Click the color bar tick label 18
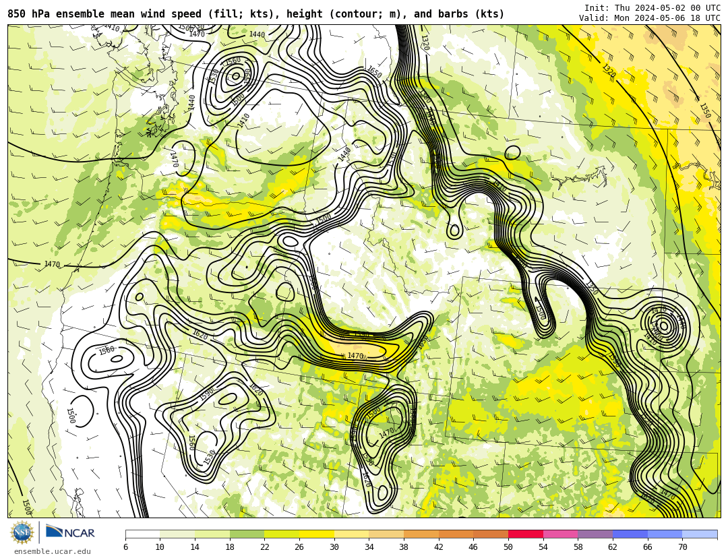728x560 pixels. tap(229, 547)
